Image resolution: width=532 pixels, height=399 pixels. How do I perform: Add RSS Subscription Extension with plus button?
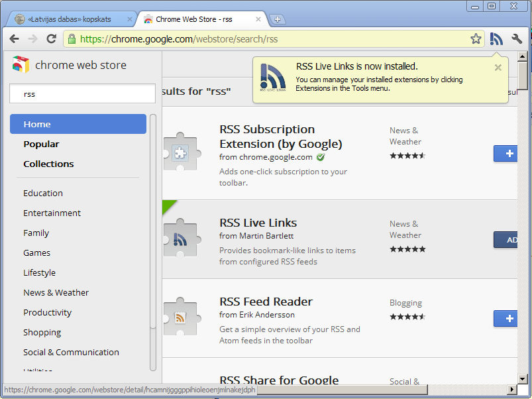[505, 154]
